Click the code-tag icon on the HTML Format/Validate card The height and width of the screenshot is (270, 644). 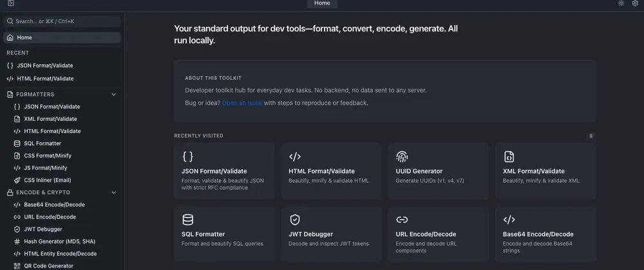(x=295, y=156)
